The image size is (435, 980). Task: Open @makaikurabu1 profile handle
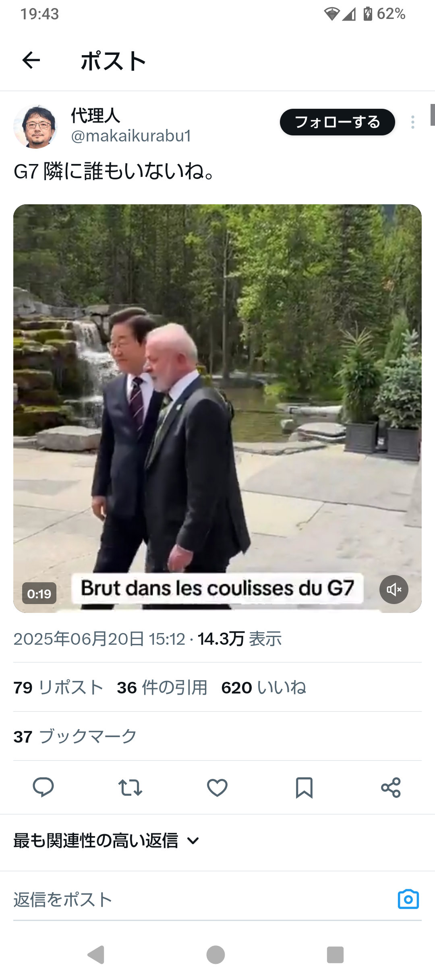coord(131,136)
